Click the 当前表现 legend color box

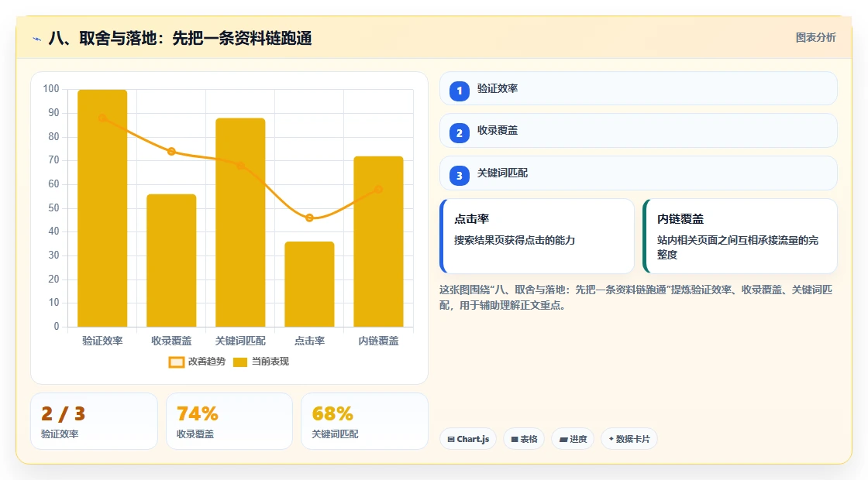(240, 362)
